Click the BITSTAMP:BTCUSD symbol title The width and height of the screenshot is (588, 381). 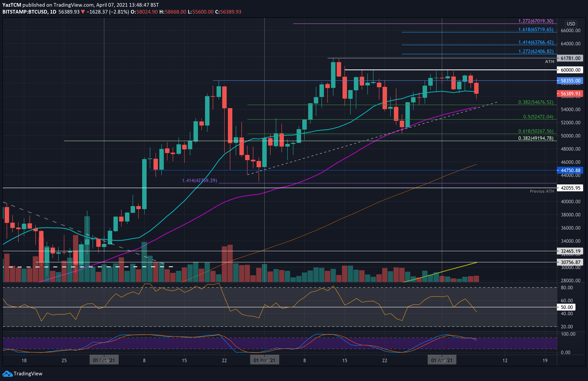[25, 12]
